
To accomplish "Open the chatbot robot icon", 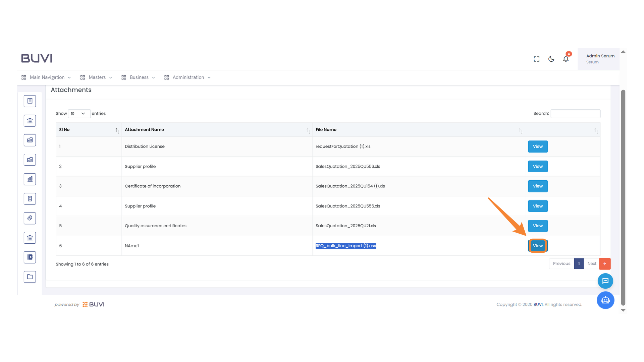I will pyautogui.click(x=605, y=300).
